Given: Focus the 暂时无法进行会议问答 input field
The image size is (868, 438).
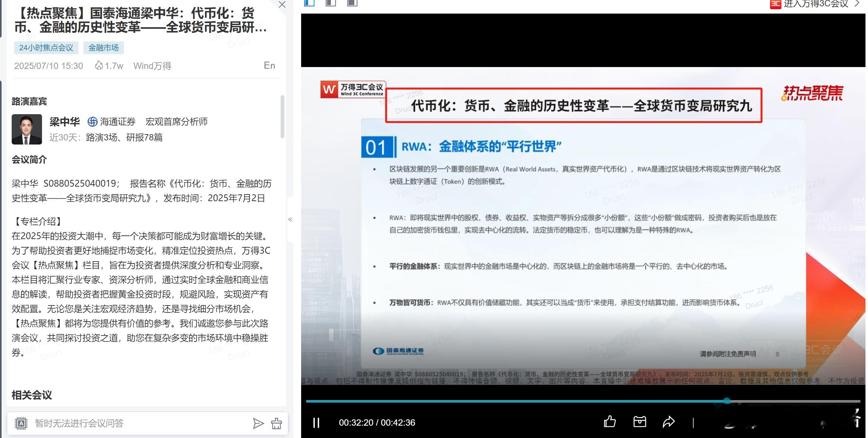Looking at the screenshot, I should click(x=140, y=423).
